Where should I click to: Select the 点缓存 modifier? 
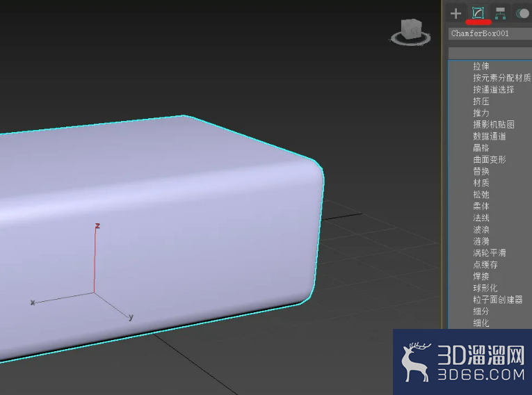click(x=485, y=265)
